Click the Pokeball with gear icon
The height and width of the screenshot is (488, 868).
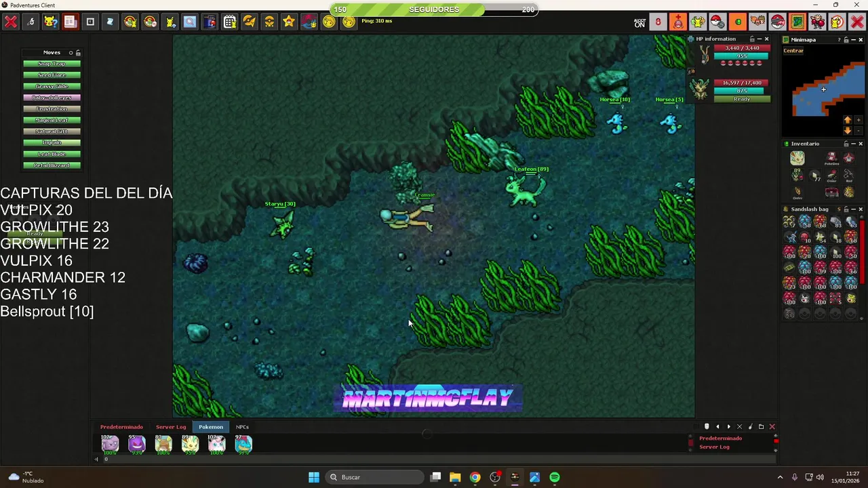point(718,22)
